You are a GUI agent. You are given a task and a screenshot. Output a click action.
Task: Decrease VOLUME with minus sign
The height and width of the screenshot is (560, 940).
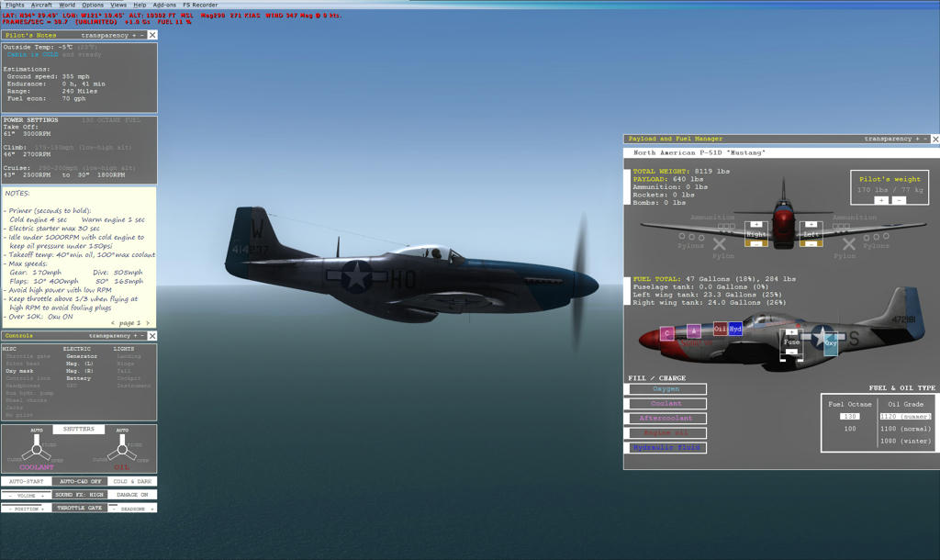10,496
